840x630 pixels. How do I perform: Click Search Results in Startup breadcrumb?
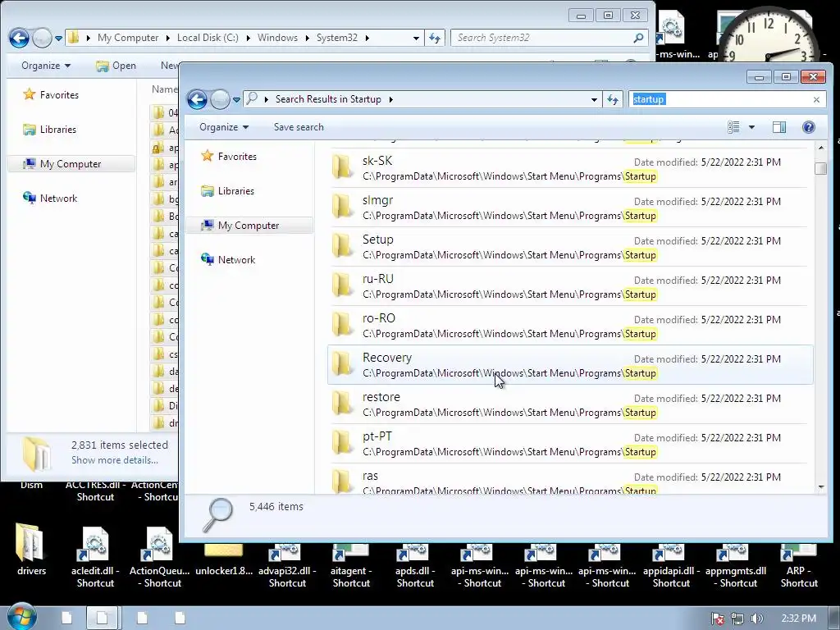pyautogui.click(x=328, y=99)
